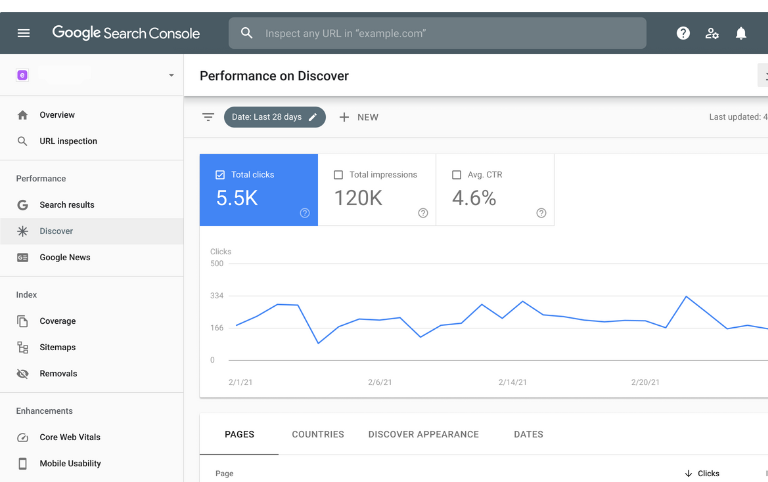Image resolution: width=768 pixels, height=482 pixels.
Task: Open Google News performance report
Action: [65, 257]
